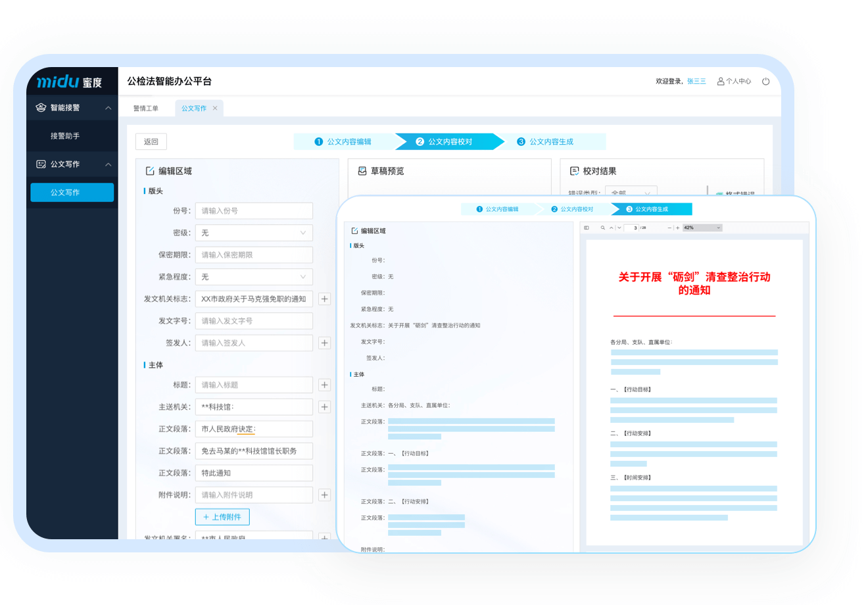Click the 上传附件 upload button
Screen dimensions: 868x605
click(222, 517)
